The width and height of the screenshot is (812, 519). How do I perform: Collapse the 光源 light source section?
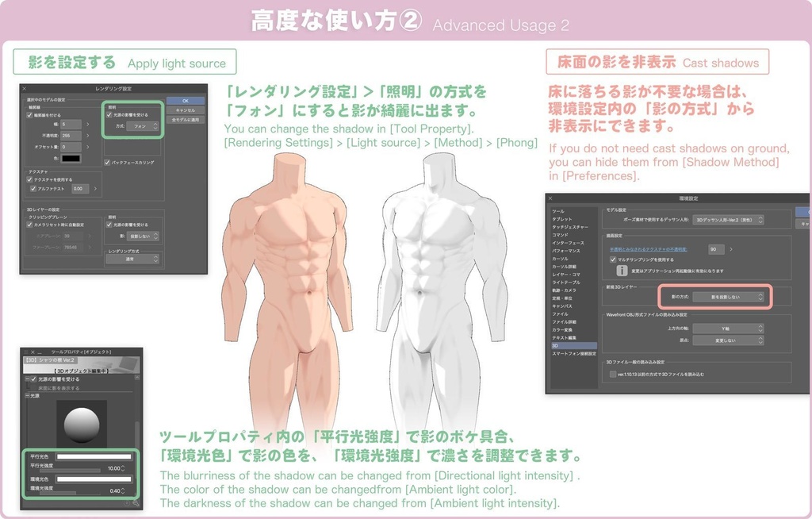27,395
